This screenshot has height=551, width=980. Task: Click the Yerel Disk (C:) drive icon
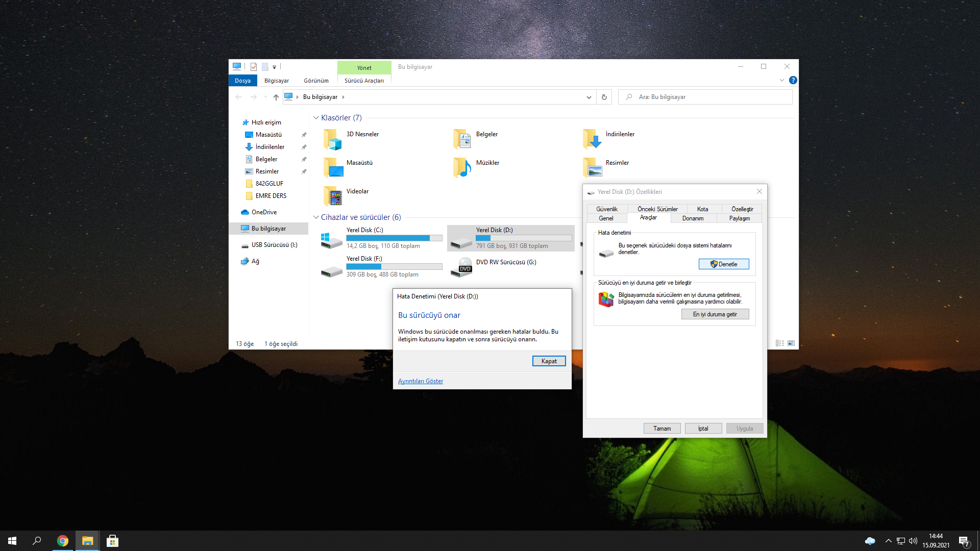coord(331,240)
